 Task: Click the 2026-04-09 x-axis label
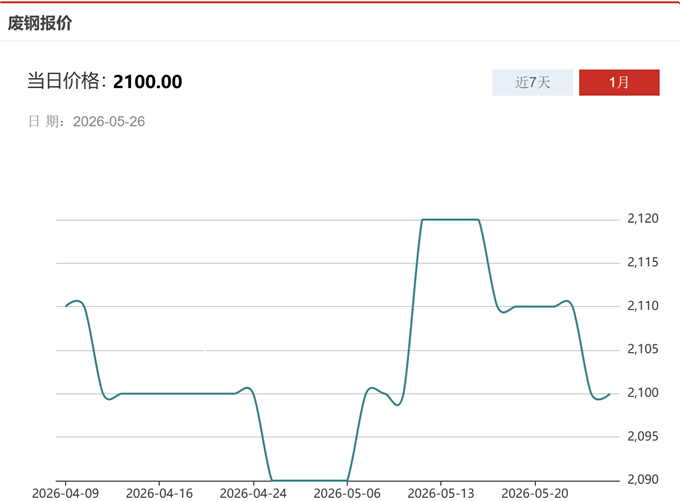(x=65, y=494)
